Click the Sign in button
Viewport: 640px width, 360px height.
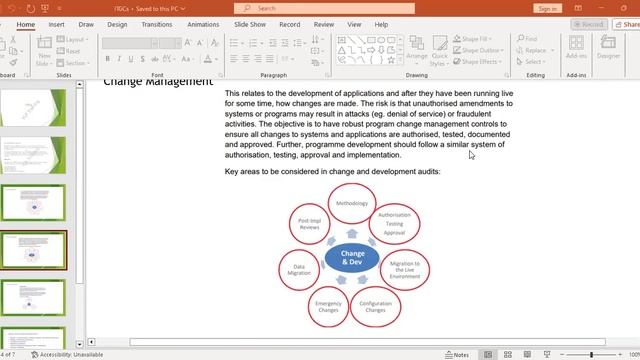(547, 8)
